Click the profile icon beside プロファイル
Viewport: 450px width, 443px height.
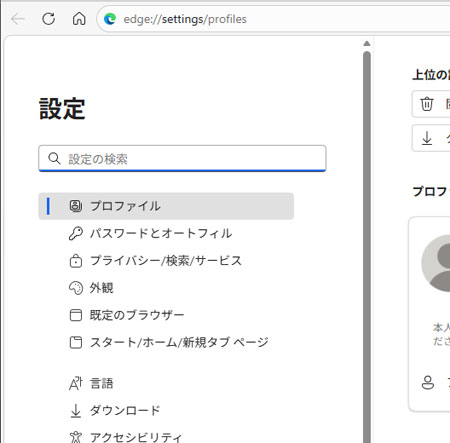click(x=76, y=206)
